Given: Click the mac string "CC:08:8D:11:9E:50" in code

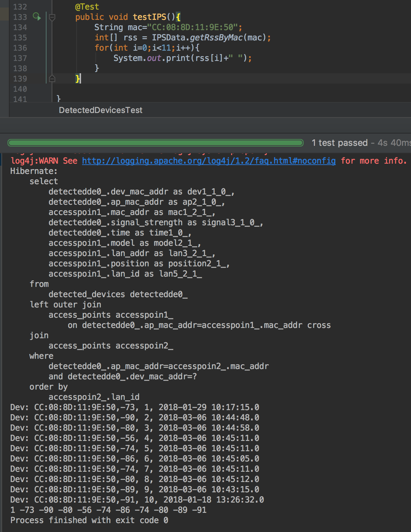Looking at the screenshot, I should coord(193,27).
